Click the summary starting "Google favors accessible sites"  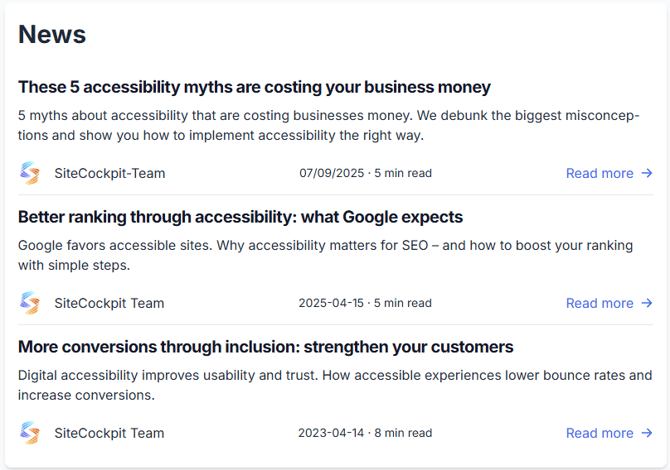point(325,255)
